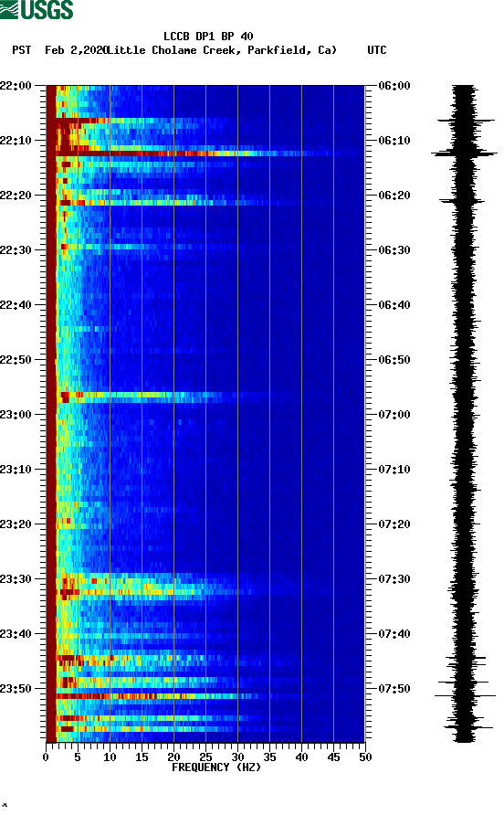Screen dimensions: 504x815
Task: Click the 22:20 PST time label
Action: (16, 196)
